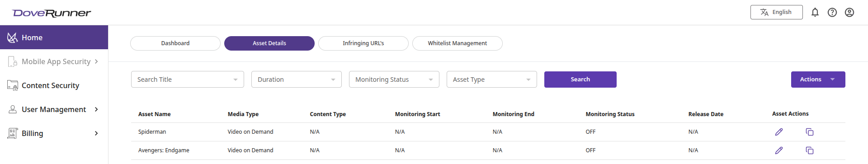Click the Home sidebar icon
The width and height of the screenshot is (868, 164).
tap(13, 37)
